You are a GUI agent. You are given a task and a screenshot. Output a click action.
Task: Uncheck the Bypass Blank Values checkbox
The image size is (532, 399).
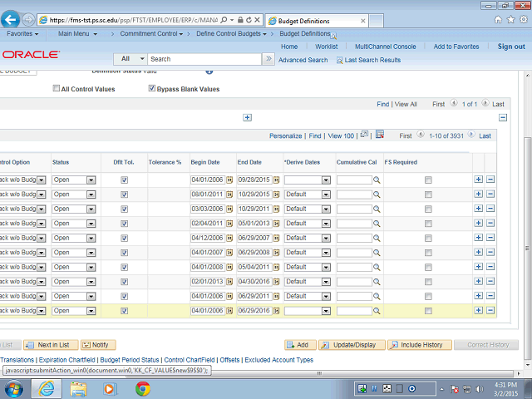click(x=151, y=89)
